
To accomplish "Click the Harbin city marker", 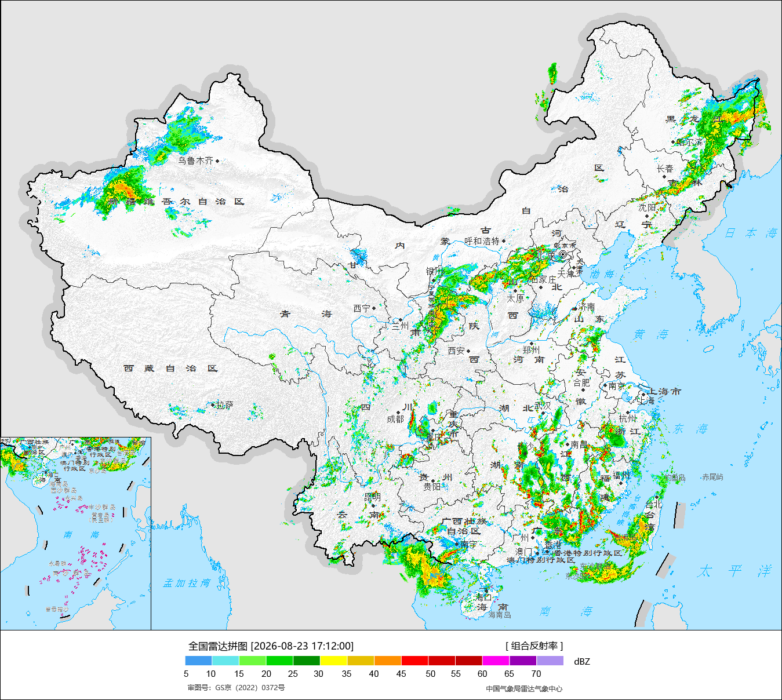I will pyautogui.click(x=673, y=142).
